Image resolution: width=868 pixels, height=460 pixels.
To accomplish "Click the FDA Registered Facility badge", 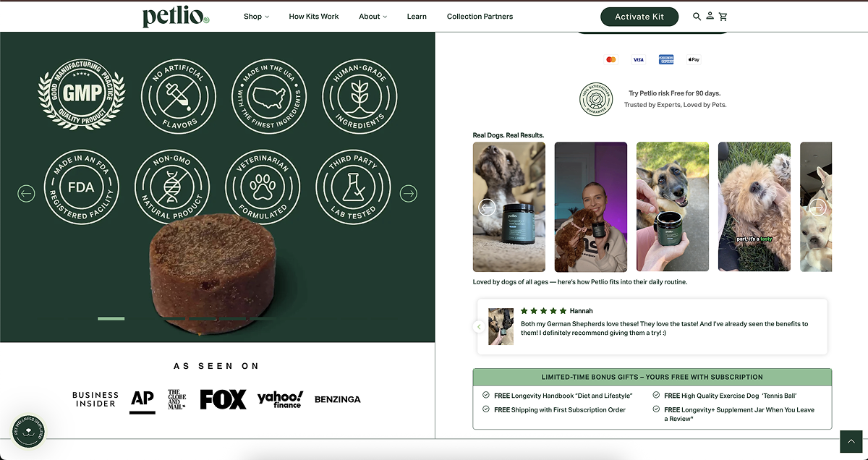I will click(x=82, y=187).
